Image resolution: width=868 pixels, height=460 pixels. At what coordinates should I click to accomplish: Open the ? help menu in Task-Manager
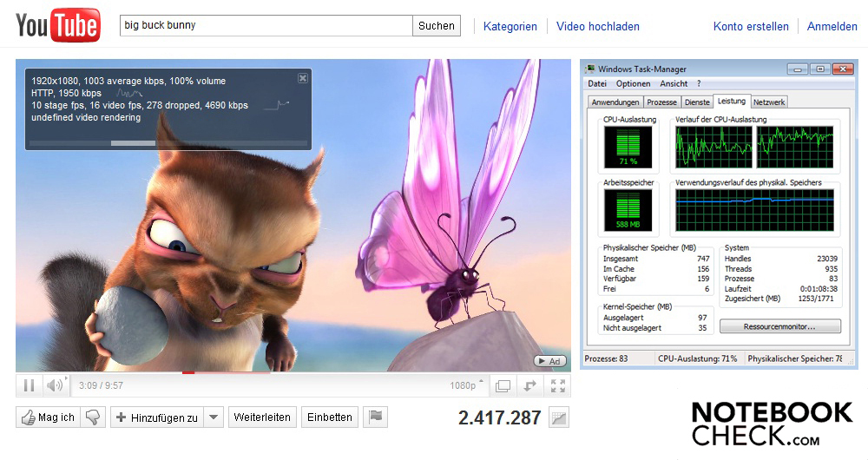(699, 83)
